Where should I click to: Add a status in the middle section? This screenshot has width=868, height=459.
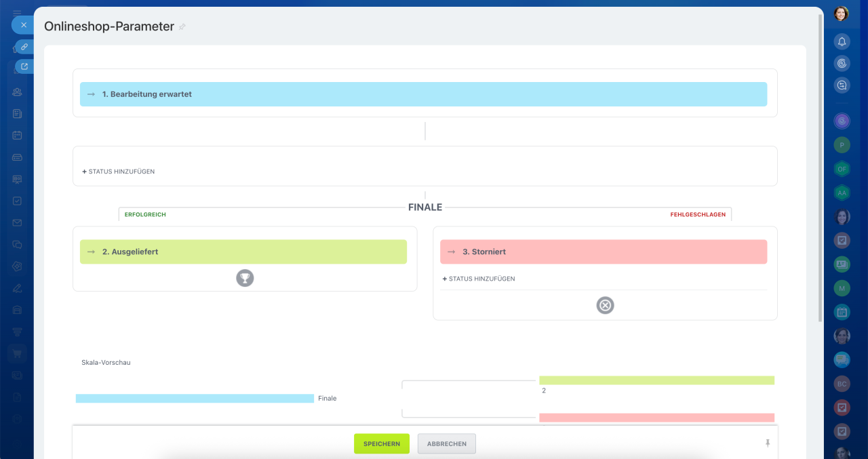pyautogui.click(x=119, y=172)
